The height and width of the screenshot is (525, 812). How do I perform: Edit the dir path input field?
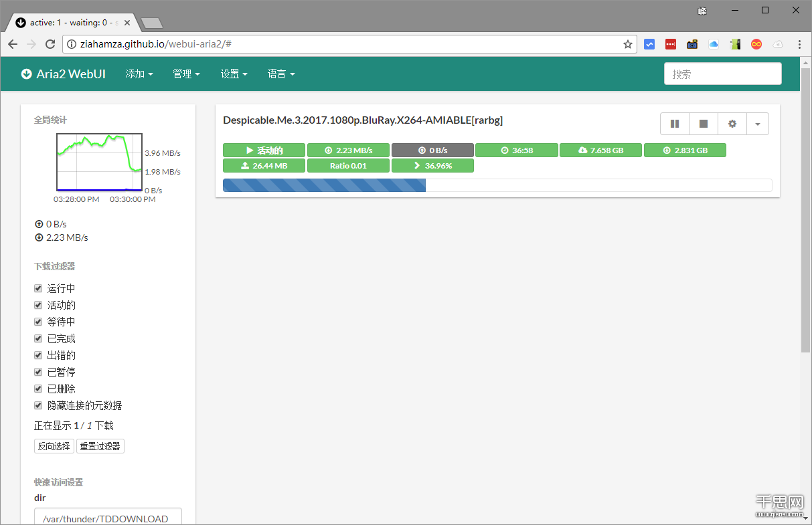108,516
